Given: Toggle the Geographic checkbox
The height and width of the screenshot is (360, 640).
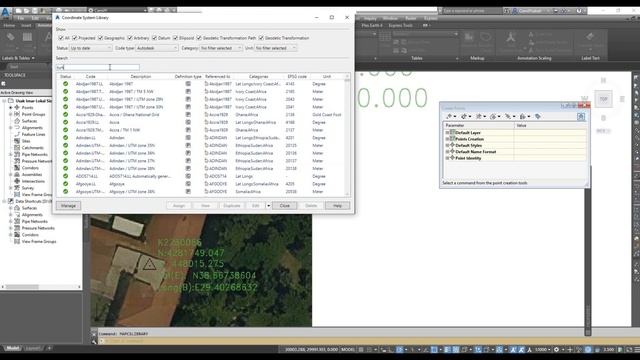Looking at the screenshot, I should [100, 38].
